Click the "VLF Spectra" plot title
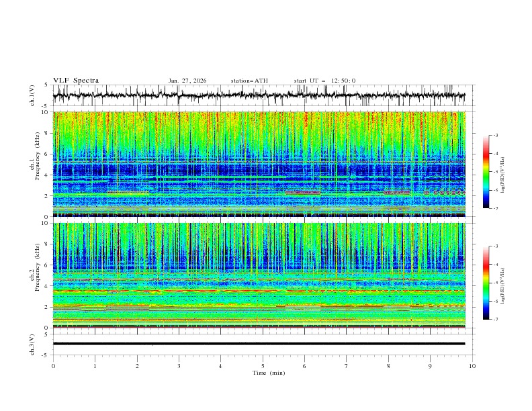This screenshot has width=532, height=411. coord(76,81)
